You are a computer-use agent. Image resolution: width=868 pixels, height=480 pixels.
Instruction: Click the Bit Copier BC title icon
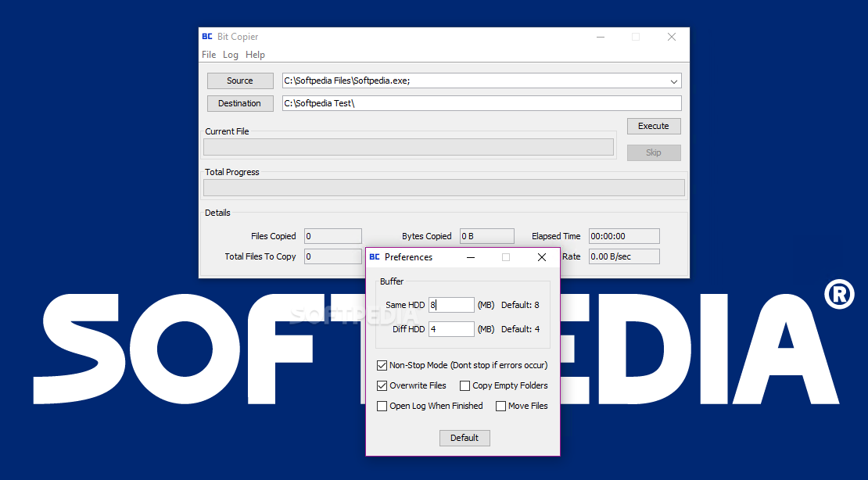click(x=207, y=37)
